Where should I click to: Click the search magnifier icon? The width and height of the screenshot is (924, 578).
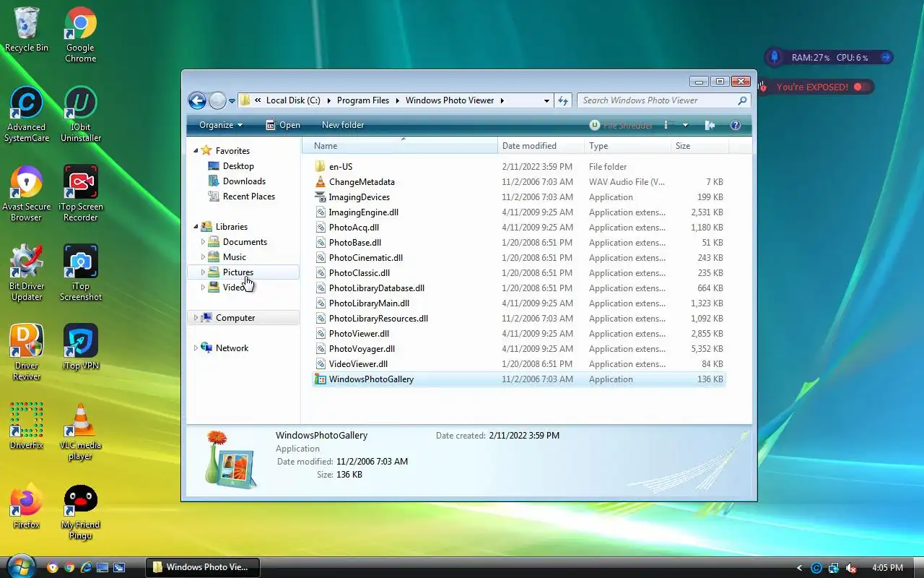[x=742, y=100]
